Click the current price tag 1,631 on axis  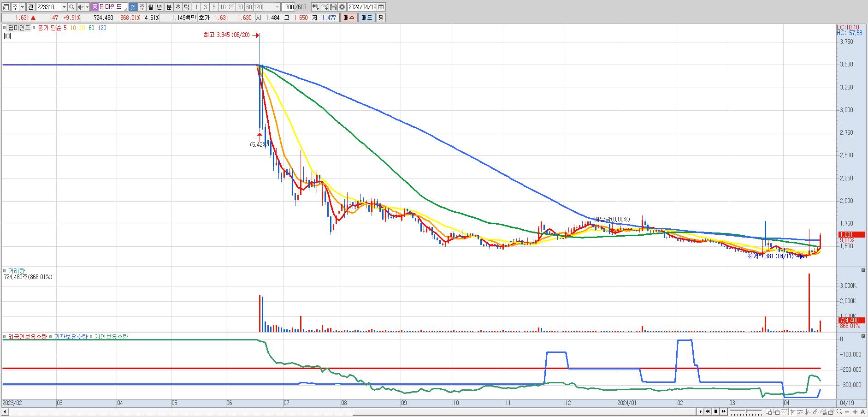tap(850, 235)
